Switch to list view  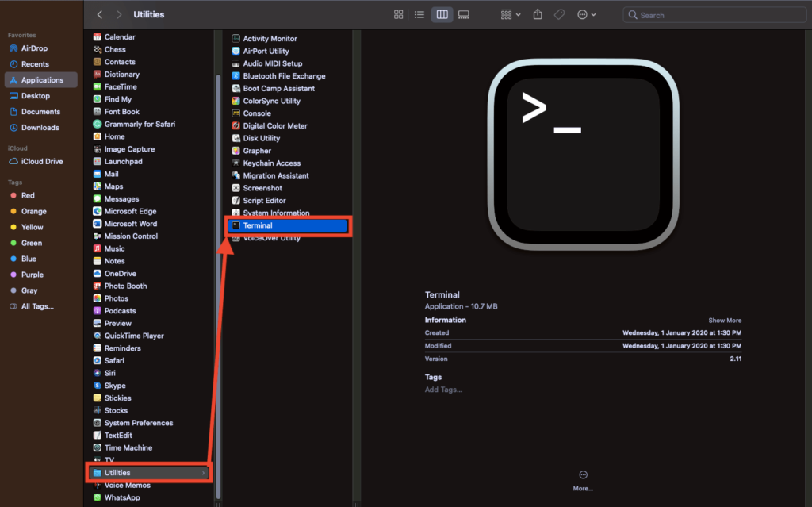(419, 15)
